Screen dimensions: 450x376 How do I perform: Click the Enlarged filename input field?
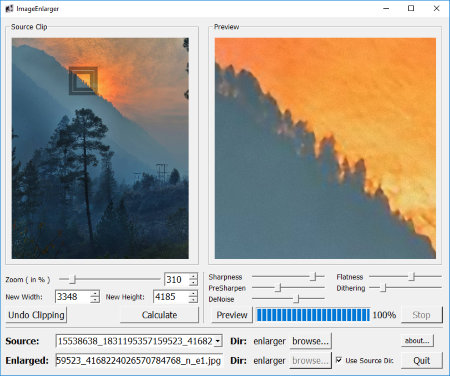click(x=139, y=360)
